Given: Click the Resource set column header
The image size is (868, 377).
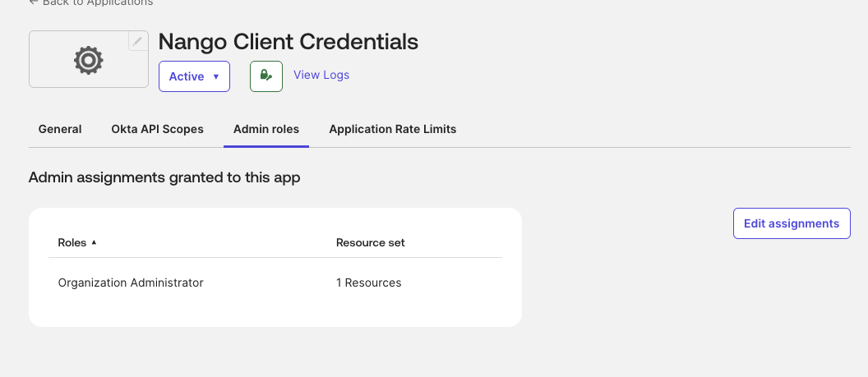Looking at the screenshot, I should (371, 242).
